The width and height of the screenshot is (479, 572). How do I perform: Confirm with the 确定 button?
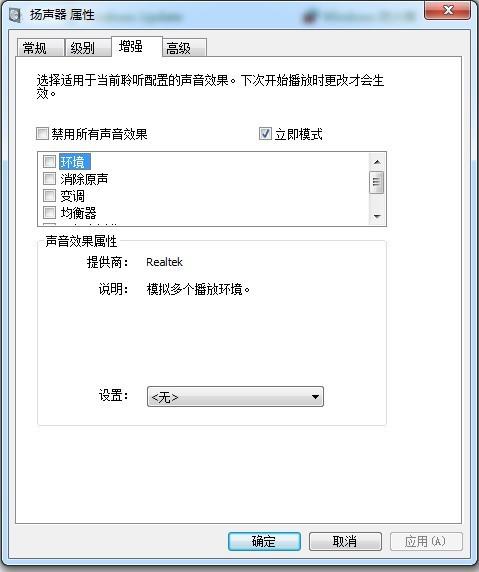pos(264,541)
